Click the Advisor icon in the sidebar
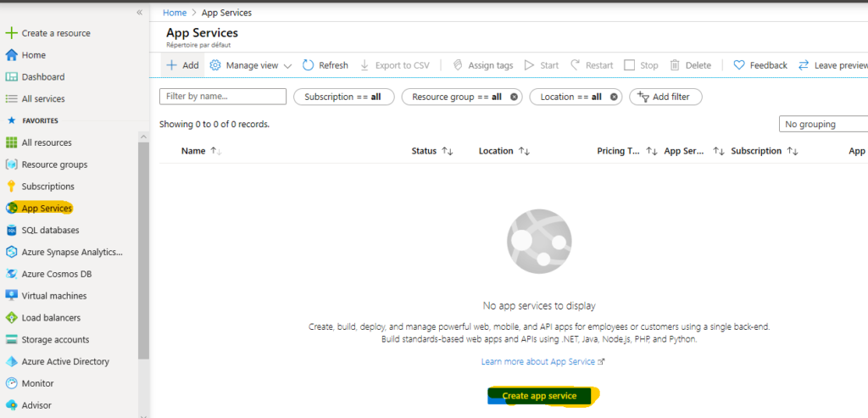The image size is (868, 418). point(11,405)
